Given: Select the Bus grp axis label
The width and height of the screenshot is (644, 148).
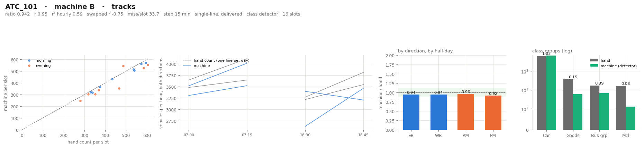Looking at the screenshot, I should click(x=599, y=136).
